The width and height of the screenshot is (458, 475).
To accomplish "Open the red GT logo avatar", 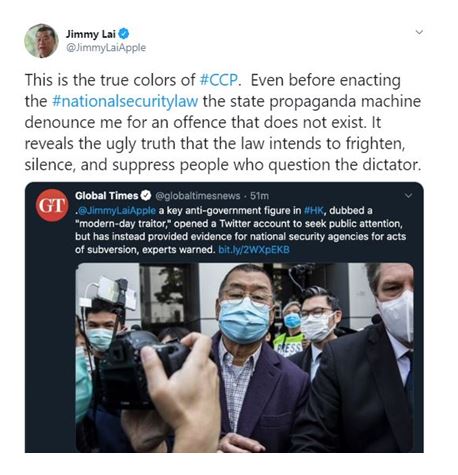I will pyautogui.click(x=52, y=205).
